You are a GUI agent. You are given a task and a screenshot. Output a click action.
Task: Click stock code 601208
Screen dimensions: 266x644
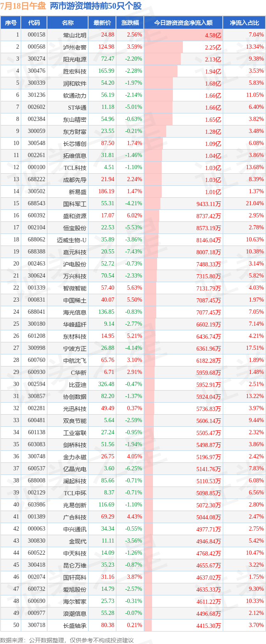click(x=37, y=336)
